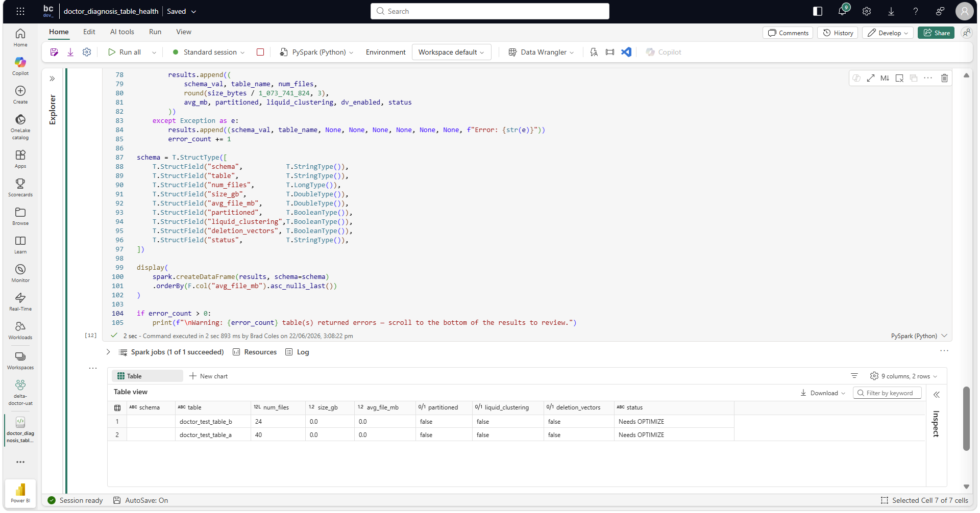Screen dimensions: 980x513
Task: Click the Filter by keyword field
Action: (x=887, y=393)
